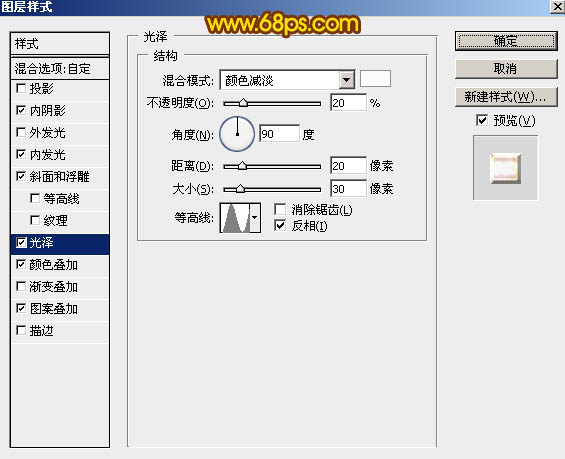This screenshot has width=565, height=459.
Task: Click the 新建样式 new style button
Action: (x=506, y=97)
